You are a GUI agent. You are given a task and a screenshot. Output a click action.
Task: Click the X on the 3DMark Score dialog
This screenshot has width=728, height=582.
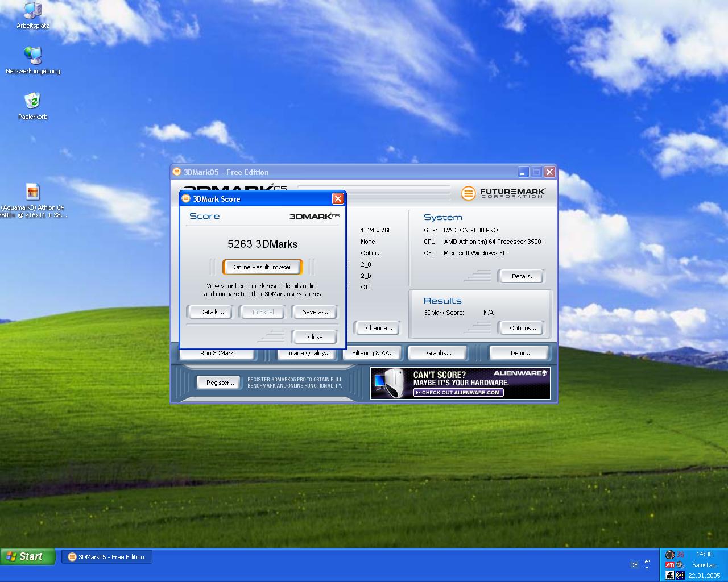[338, 198]
